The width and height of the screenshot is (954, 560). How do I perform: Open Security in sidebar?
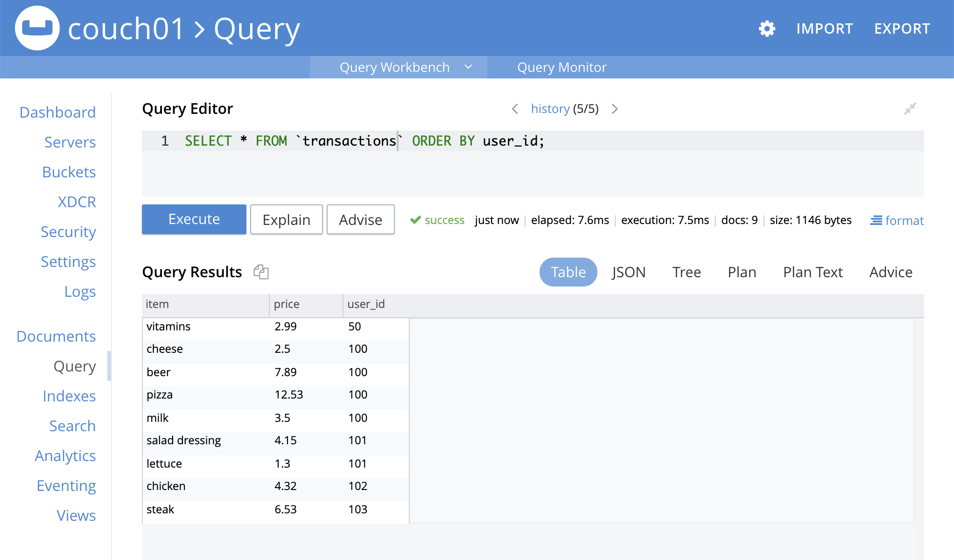68,232
